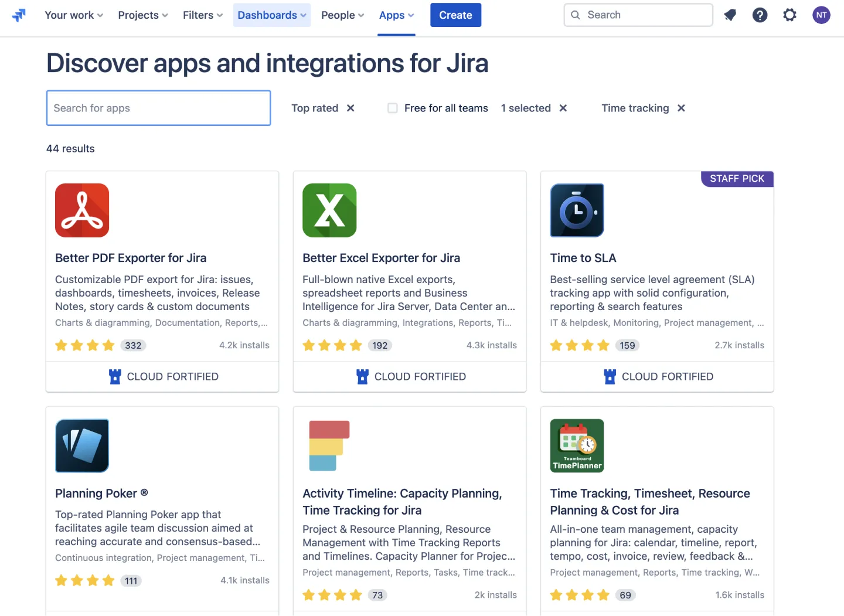Open the search magnifier in the top bar

tap(576, 15)
